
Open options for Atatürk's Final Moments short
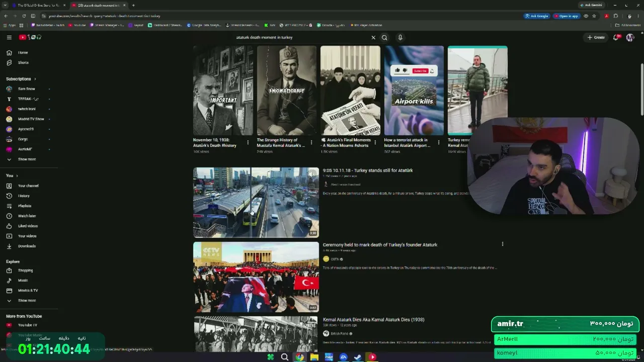(375, 142)
